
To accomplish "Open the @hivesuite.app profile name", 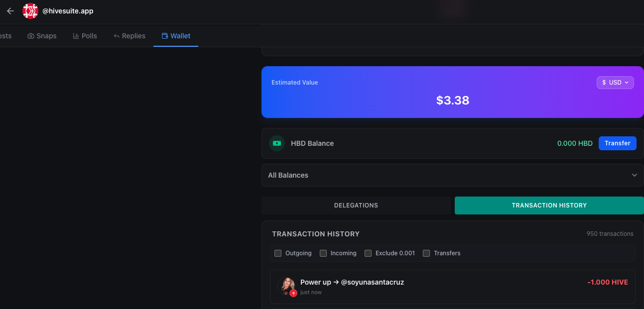I will tap(68, 11).
